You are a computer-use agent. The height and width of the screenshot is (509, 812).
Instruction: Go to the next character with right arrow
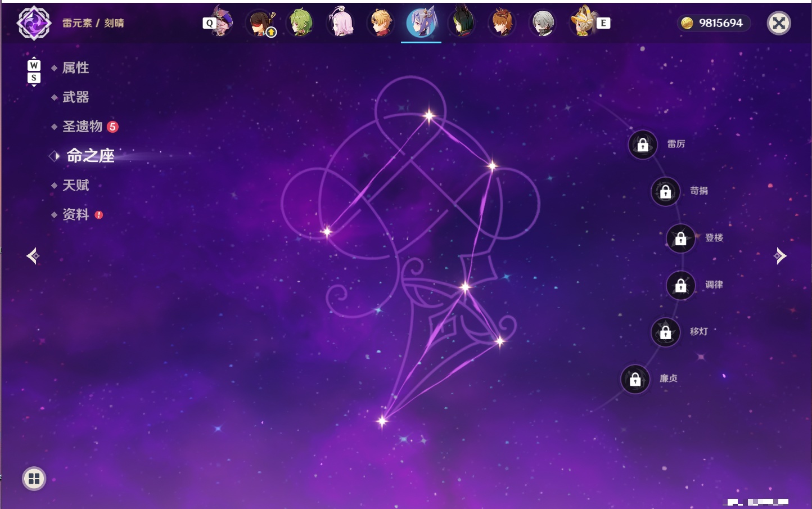coord(780,256)
